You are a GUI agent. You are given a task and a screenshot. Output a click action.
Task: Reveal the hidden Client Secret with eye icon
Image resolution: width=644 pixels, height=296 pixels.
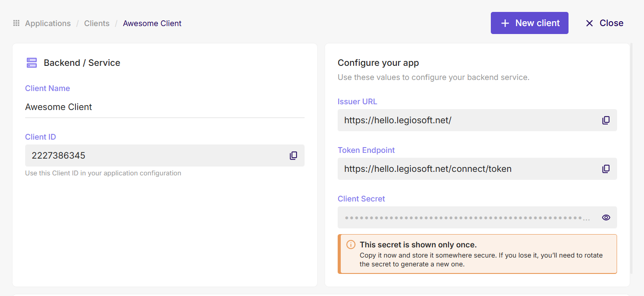pyautogui.click(x=606, y=217)
